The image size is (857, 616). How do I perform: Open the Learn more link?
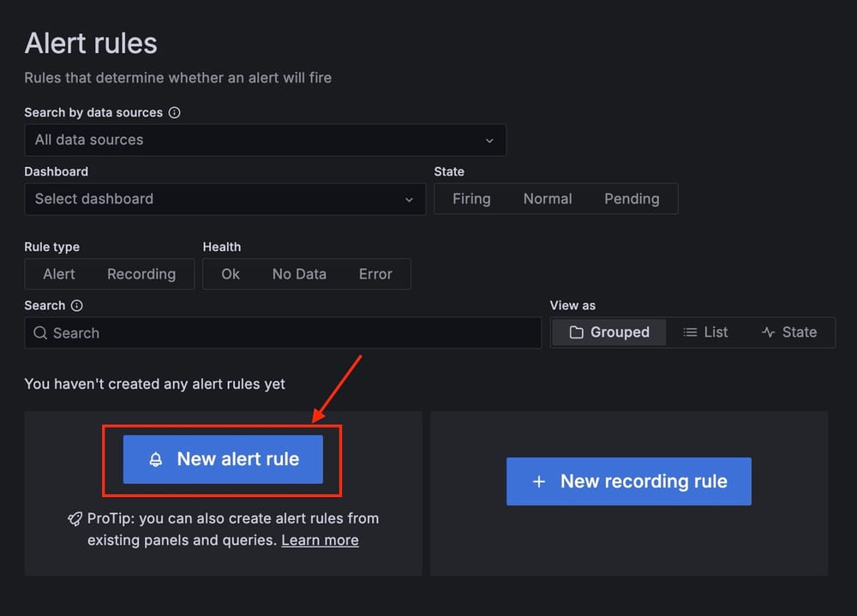[320, 540]
